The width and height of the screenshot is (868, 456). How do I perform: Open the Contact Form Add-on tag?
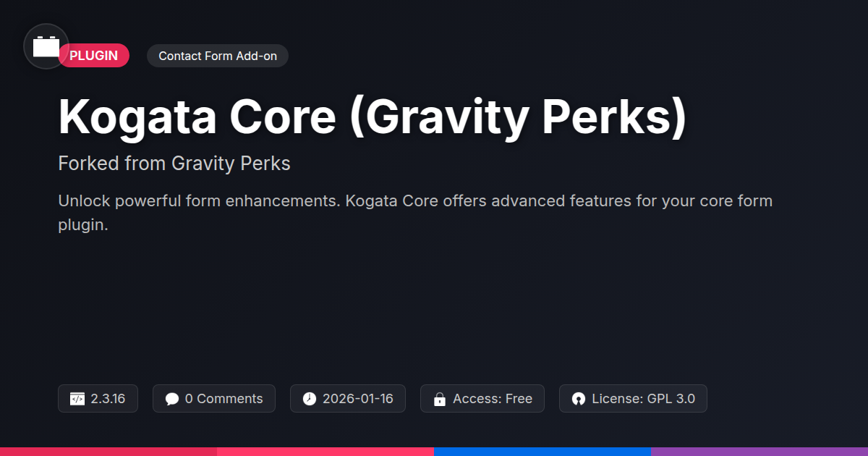point(218,56)
